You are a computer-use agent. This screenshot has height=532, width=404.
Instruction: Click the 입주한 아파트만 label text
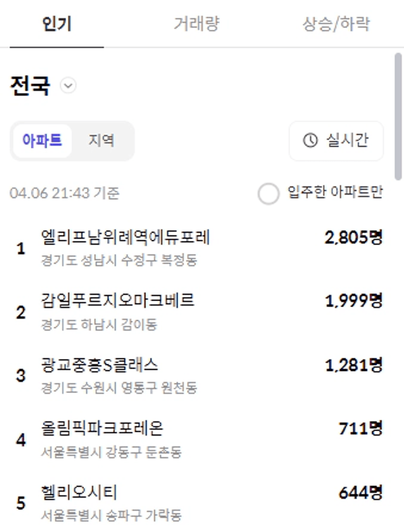[335, 192]
